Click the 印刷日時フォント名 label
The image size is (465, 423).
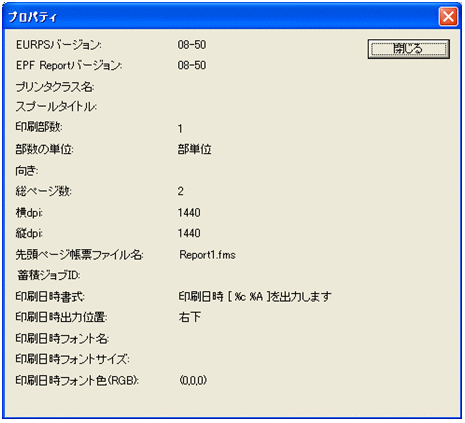point(62,339)
